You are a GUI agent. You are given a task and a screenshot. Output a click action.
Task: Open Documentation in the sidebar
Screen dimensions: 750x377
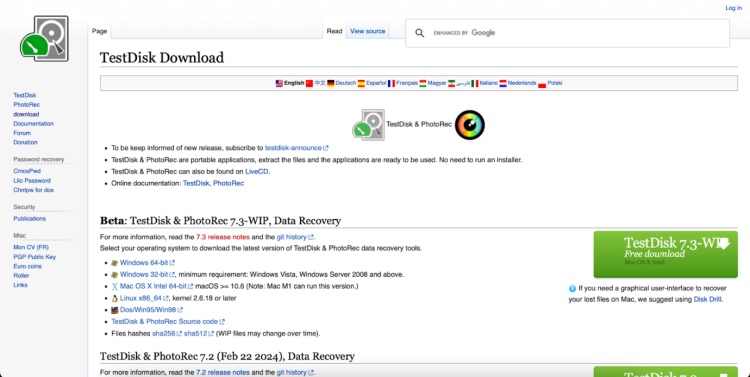33,123
